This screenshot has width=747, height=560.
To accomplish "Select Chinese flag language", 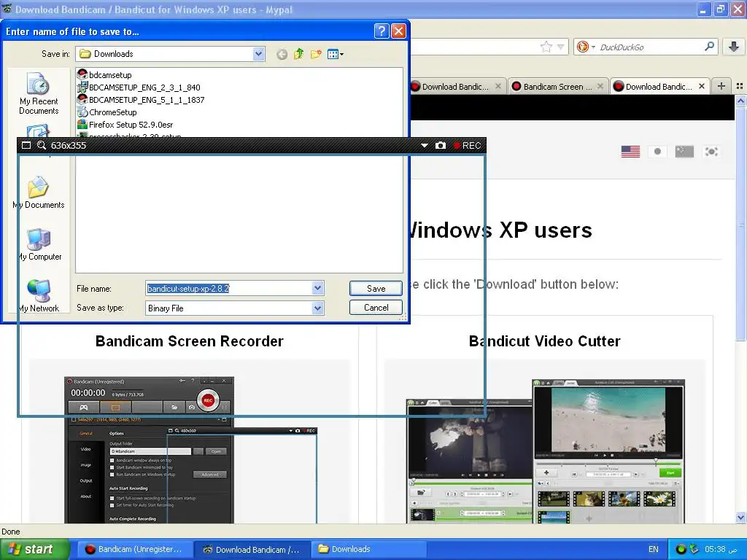I will point(684,152).
